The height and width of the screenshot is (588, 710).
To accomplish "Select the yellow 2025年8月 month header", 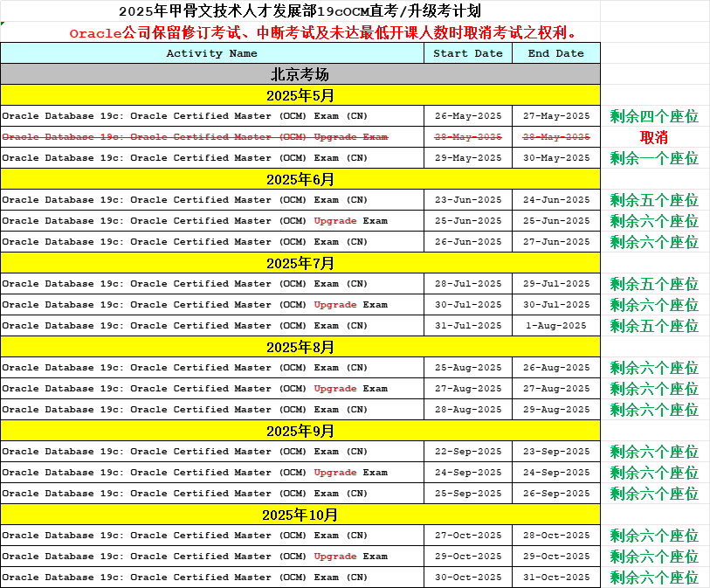I will pos(300,347).
